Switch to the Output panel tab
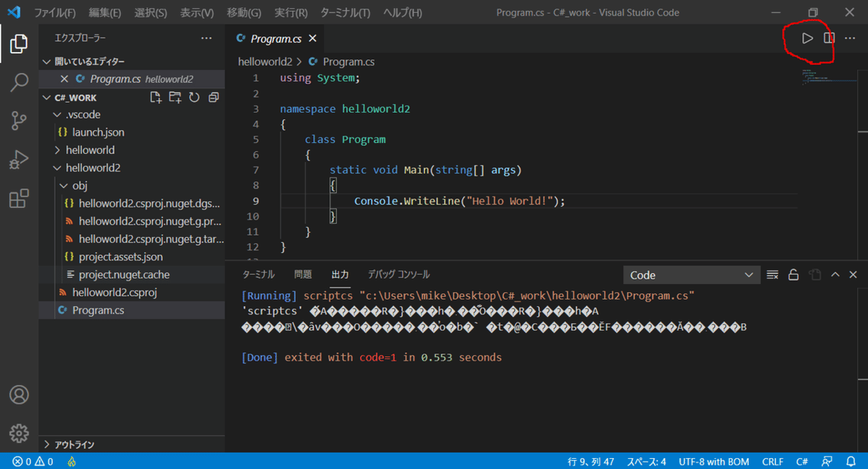 pyautogui.click(x=340, y=275)
